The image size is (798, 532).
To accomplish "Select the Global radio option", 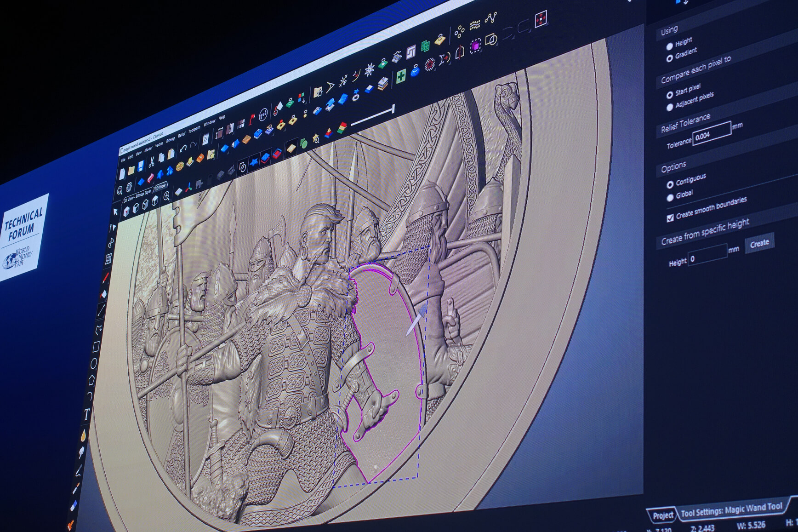I will (x=670, y=198).
